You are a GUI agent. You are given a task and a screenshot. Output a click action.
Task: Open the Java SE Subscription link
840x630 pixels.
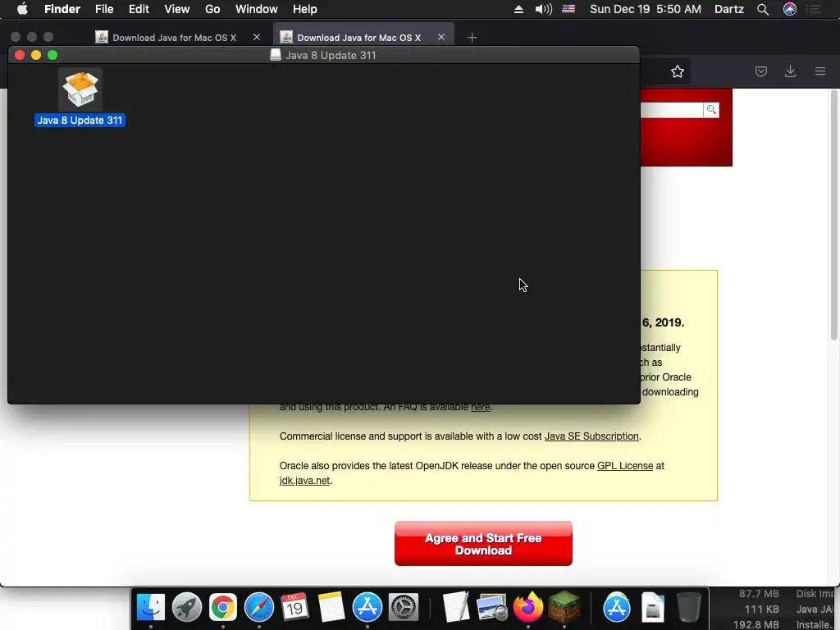coord(591,436)
